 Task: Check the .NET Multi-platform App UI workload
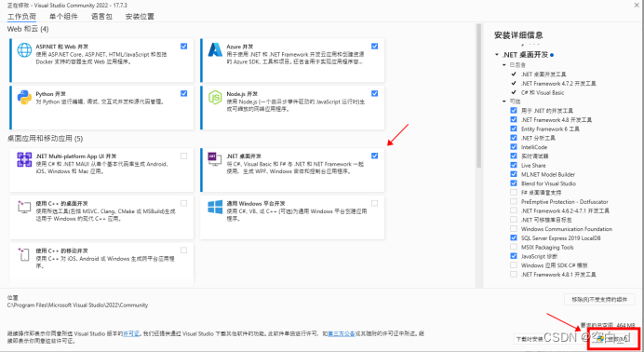pos(183,156)
